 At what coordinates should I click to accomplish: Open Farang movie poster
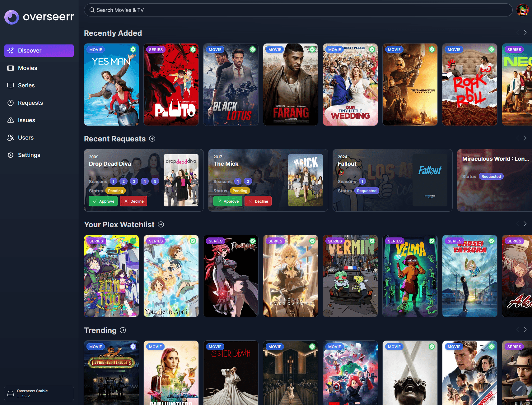click(291, 85)
